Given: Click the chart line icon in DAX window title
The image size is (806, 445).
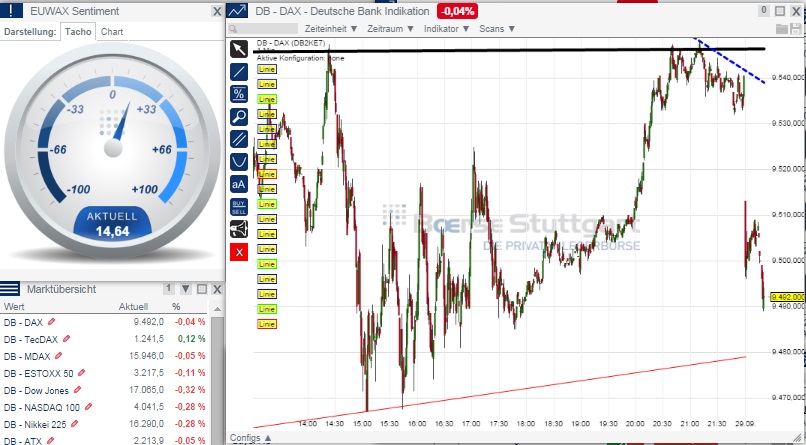Looking at the screenshot, I should [x=237, y=11].
